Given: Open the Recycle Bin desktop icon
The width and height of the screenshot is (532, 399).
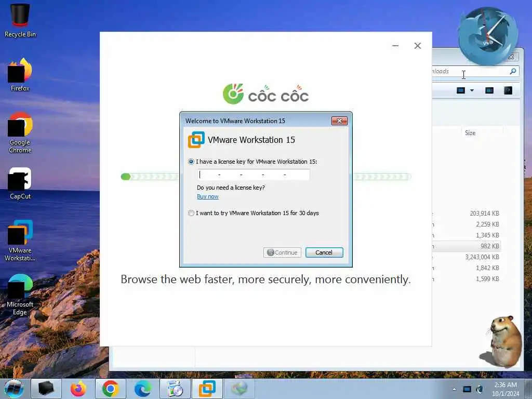Looking at the screenshot, I should click(20, 20).
